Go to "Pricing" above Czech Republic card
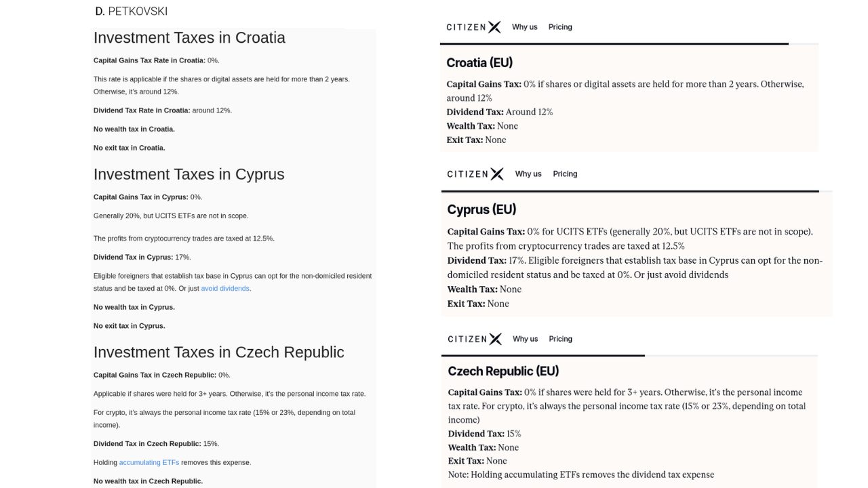This screenshot has width=868, height=488. click(x=560, y=339)
